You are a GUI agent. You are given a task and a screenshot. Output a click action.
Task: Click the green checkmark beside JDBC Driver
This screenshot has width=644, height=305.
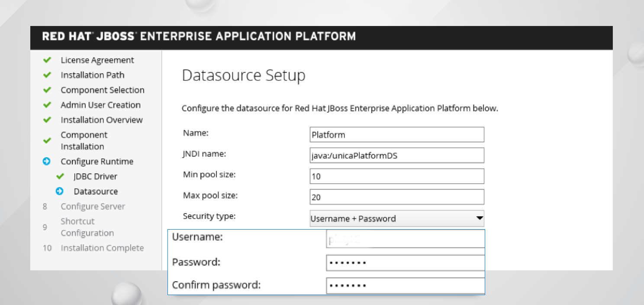pos(60,176)
